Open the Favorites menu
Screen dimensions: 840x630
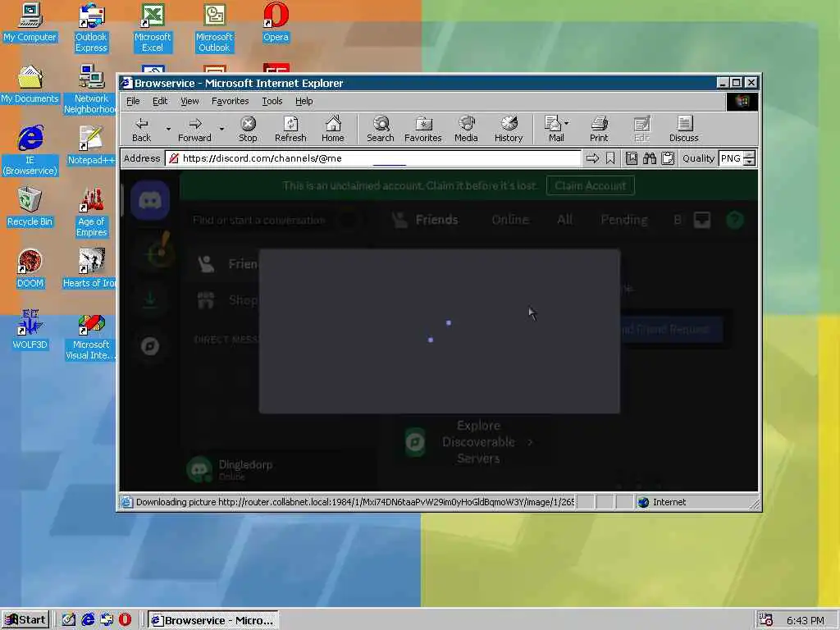(231, 101)
